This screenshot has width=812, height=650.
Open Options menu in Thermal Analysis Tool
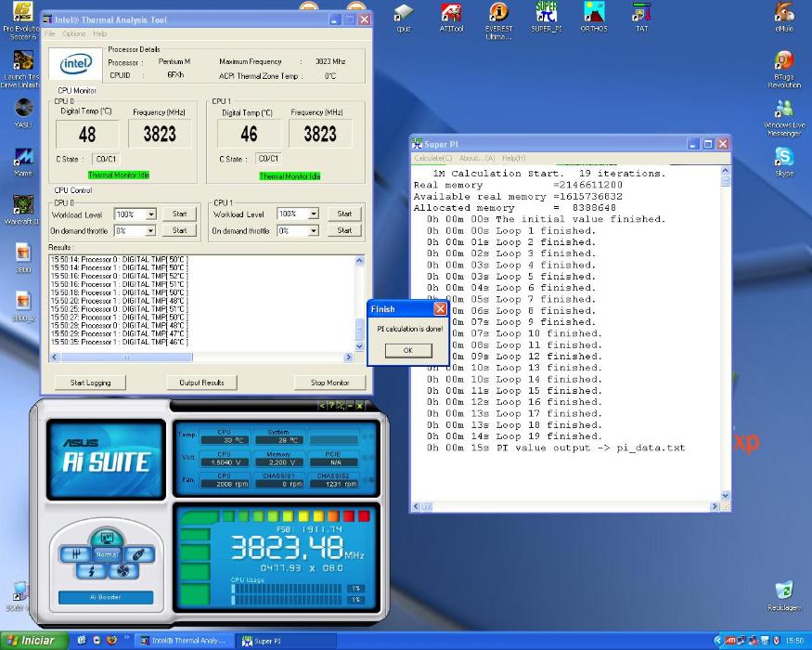pyautogui.click(x=74, y=33)
